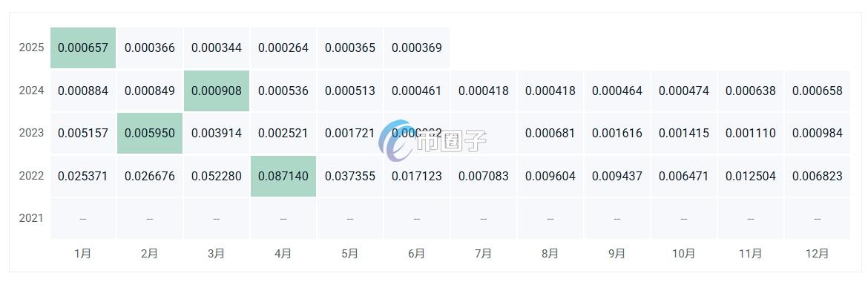Click the 0.000418 cell under 7月 column
Viewport: 868px width, 282px height.
[483, 91]
